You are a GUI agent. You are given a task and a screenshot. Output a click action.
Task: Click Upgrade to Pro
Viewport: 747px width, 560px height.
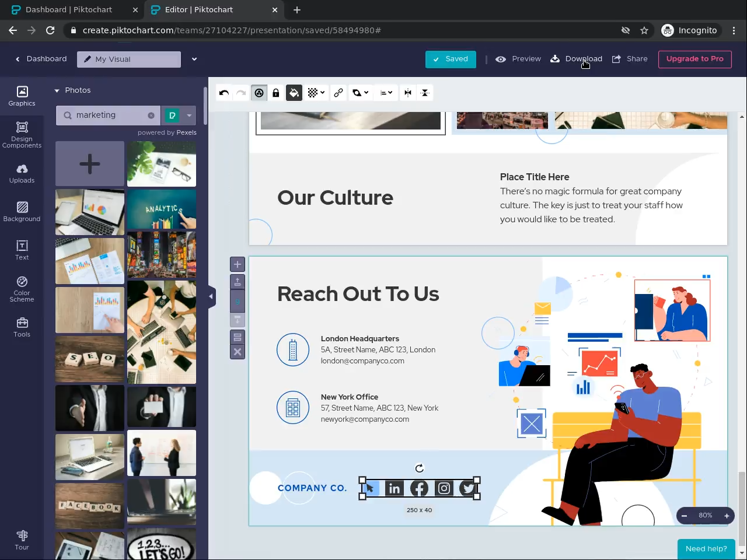point(695,59)
